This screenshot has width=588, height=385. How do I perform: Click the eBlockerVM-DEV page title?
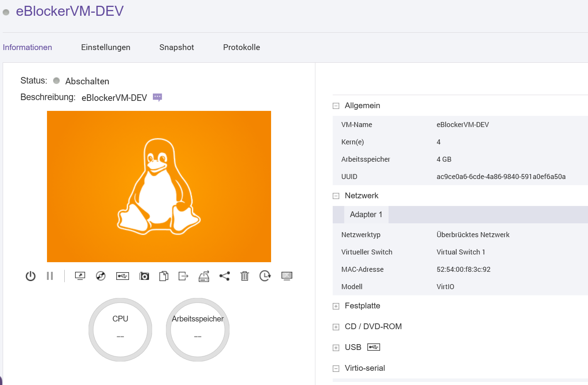70,11
